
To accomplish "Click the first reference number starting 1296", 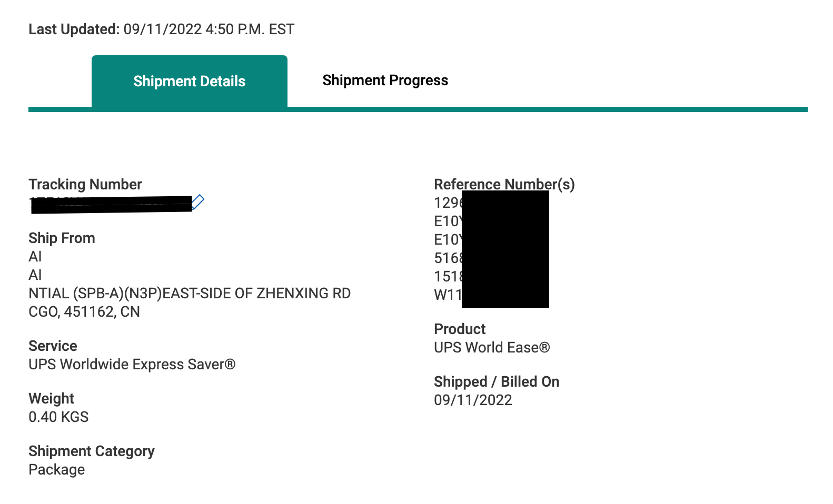I will pos(448,203).
